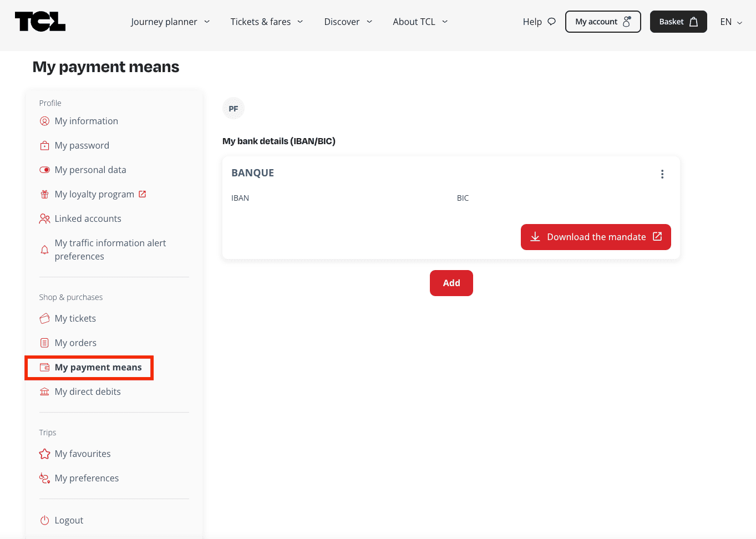The image size is (756, 539).
Task: Expand the Tickets & fares chevron
Action: [300, 22]
